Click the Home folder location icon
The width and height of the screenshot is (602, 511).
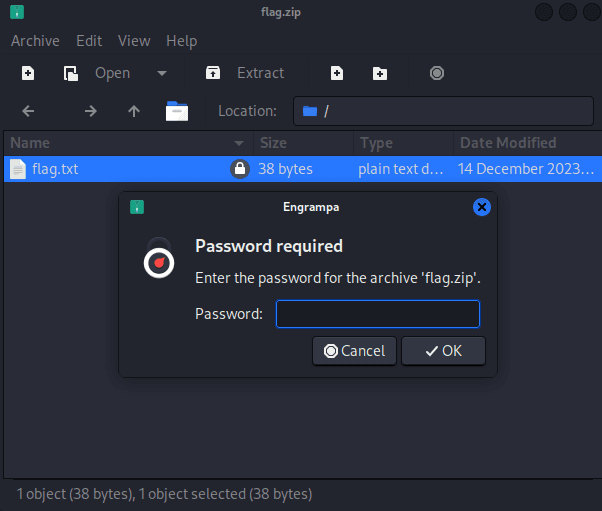point(177,111)
